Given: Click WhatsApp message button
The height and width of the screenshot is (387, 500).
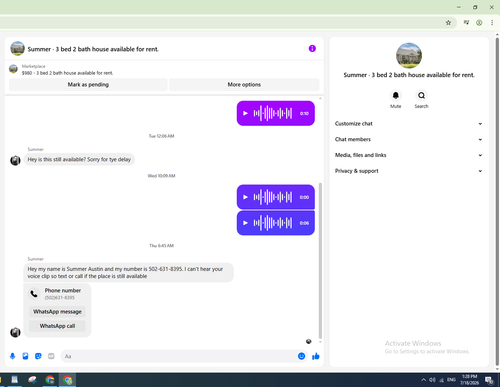Looking at the screenshot, I should pyautogui.click(x=57, y=312).
